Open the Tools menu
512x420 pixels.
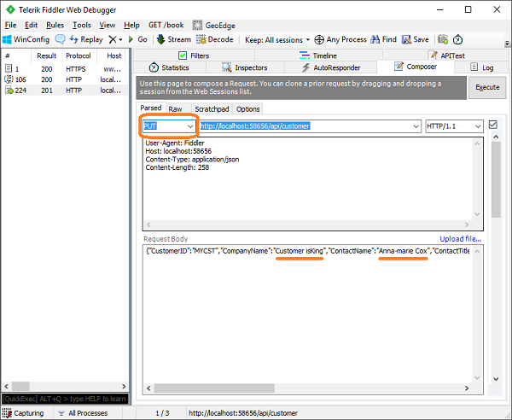[81, 25]
